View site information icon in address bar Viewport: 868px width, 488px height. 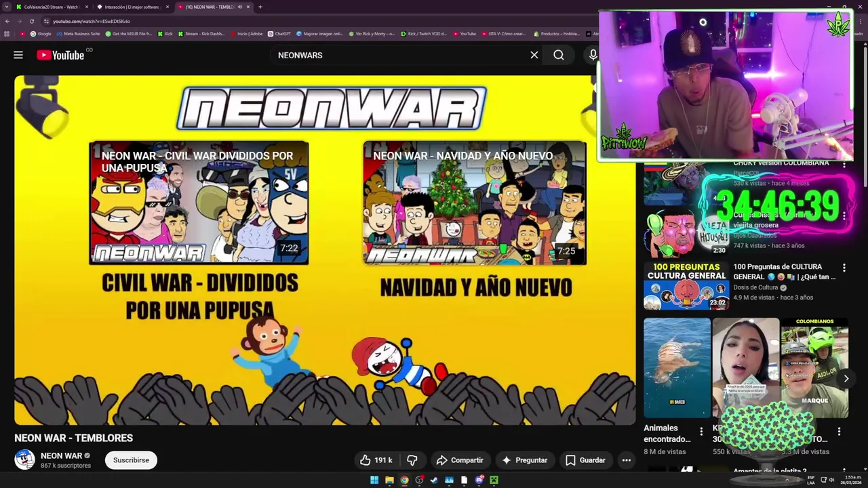(x=47, y=21)
